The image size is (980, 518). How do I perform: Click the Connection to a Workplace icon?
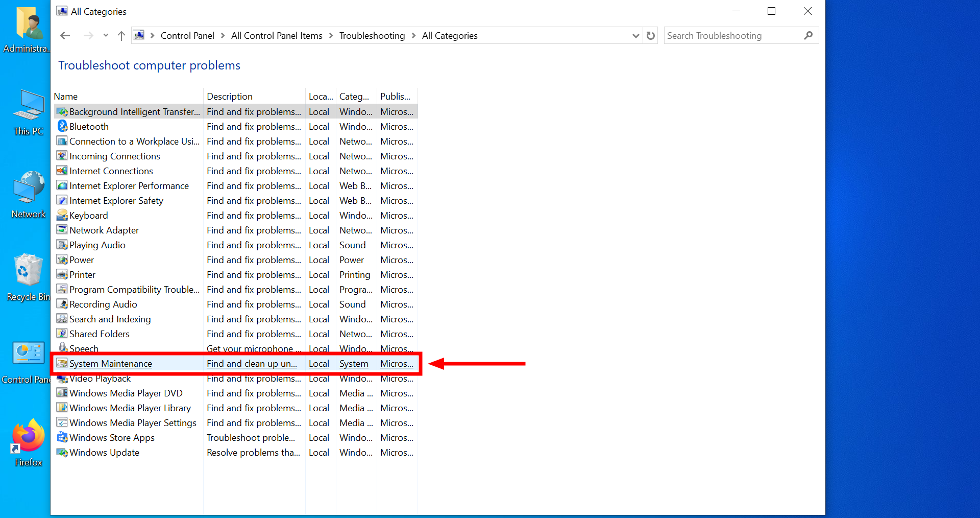[x=62, y=141]
